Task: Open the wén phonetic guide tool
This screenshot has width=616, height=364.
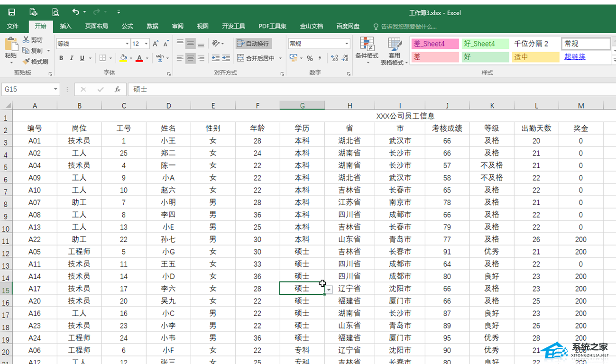Action: click(160, 58)
